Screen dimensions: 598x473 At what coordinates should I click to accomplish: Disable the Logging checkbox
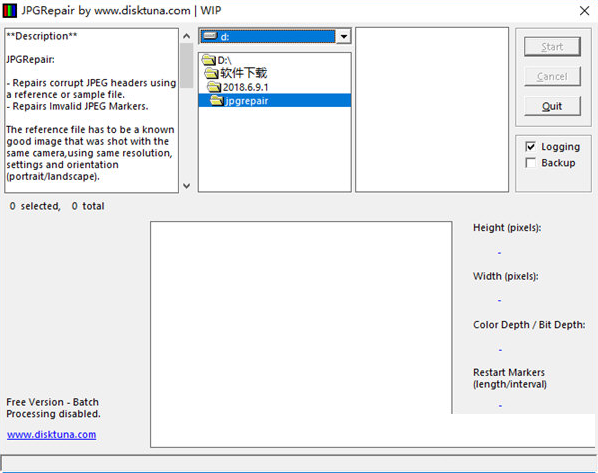click(x=530, y=146)
